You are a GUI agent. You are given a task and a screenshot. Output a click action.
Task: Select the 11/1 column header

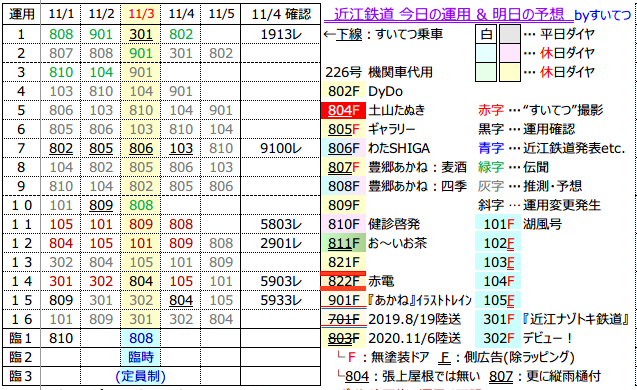(61, 14)
